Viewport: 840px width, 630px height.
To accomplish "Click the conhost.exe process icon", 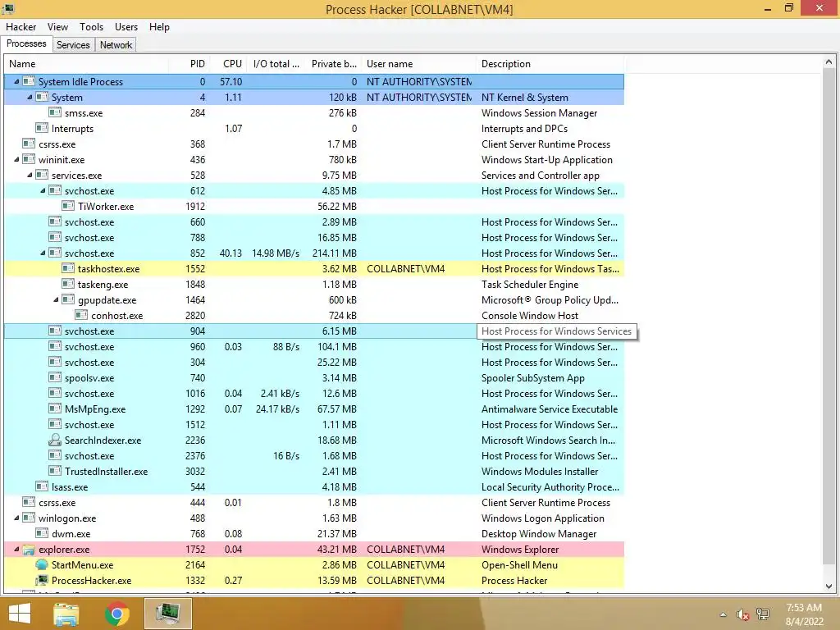I will (x=81, y=315).
